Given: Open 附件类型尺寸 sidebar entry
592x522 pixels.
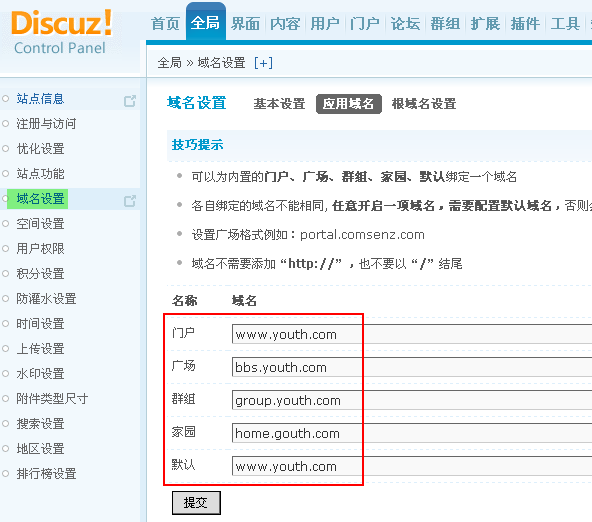Looking at the screenshot, I should (x=52, y=399).
